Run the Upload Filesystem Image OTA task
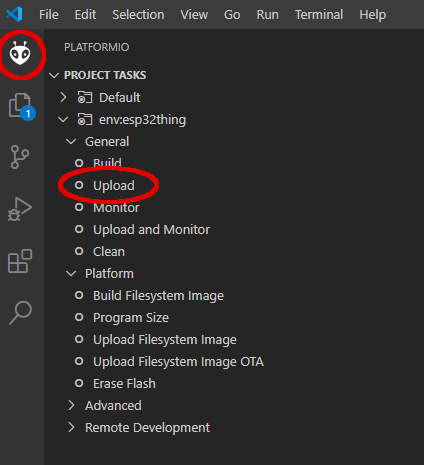 (179, 362)
